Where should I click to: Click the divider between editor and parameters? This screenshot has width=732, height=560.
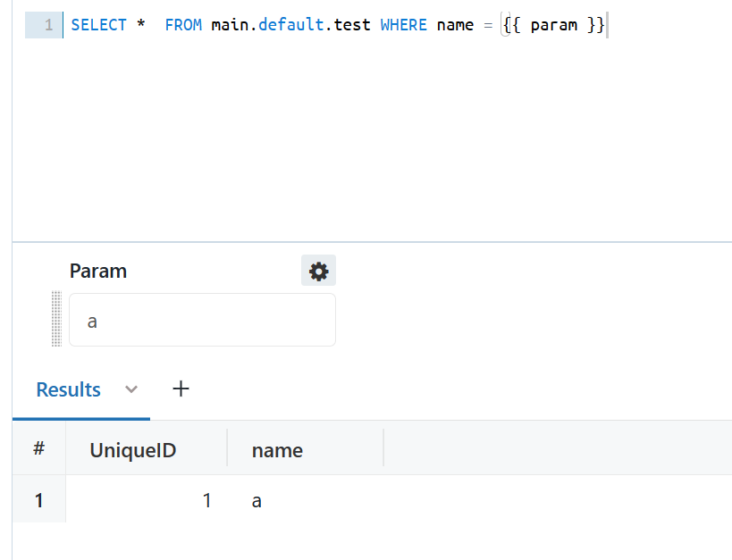coord(372,242)
